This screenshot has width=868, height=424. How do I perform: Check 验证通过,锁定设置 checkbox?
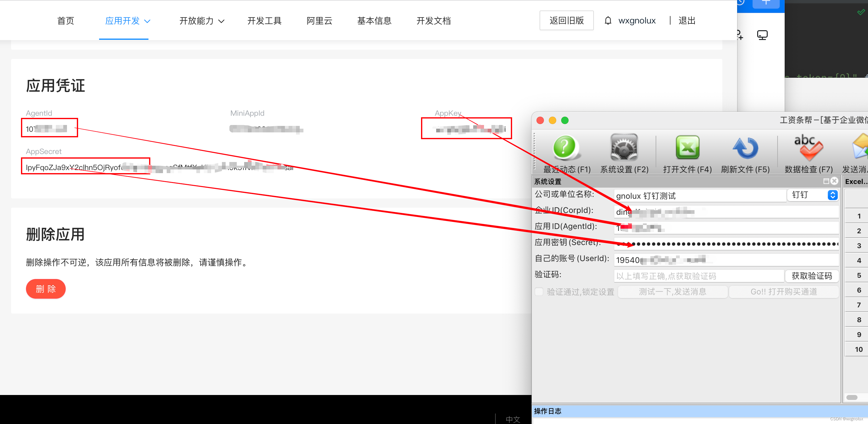539,292
